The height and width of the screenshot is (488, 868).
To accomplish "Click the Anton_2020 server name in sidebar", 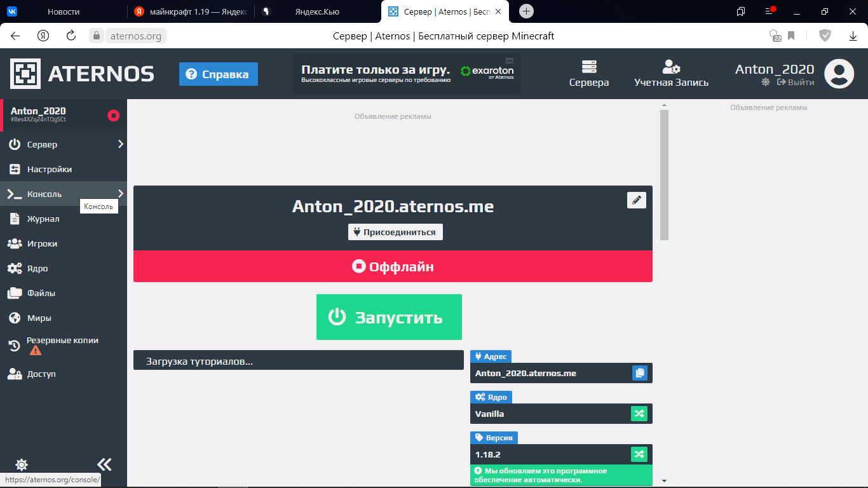I will click(x=38, y=111).
